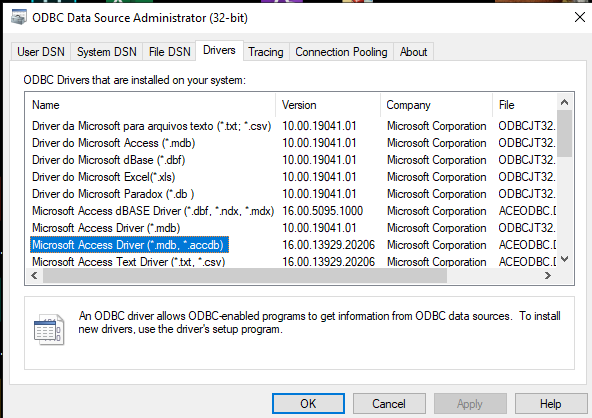
Task: Click the Drivers tab
Action: pos(219,50)
